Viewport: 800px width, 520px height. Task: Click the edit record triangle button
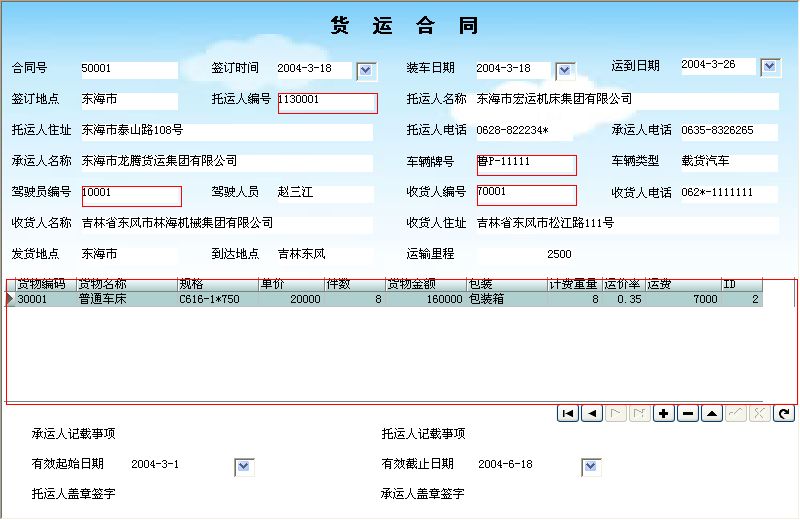pyautogui.click(x=712, y=413)
